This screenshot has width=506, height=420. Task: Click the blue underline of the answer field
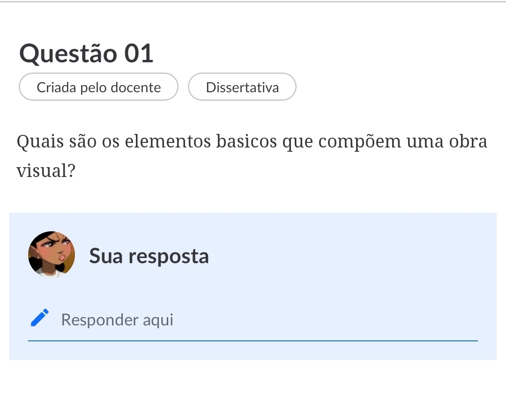pos(253,341)
